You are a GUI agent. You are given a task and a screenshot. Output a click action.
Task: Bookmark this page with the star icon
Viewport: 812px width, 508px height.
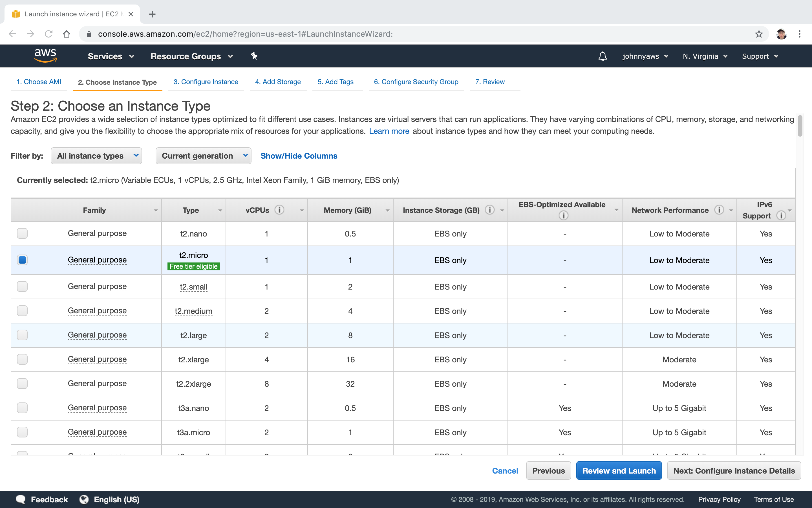pyautogui.click(x=759, y=34)
